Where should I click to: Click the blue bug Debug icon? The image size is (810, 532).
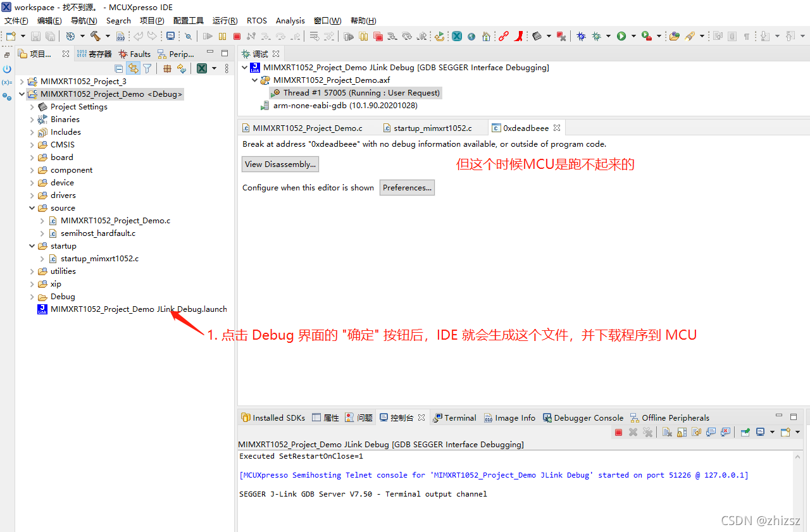(x=581, y=36)
